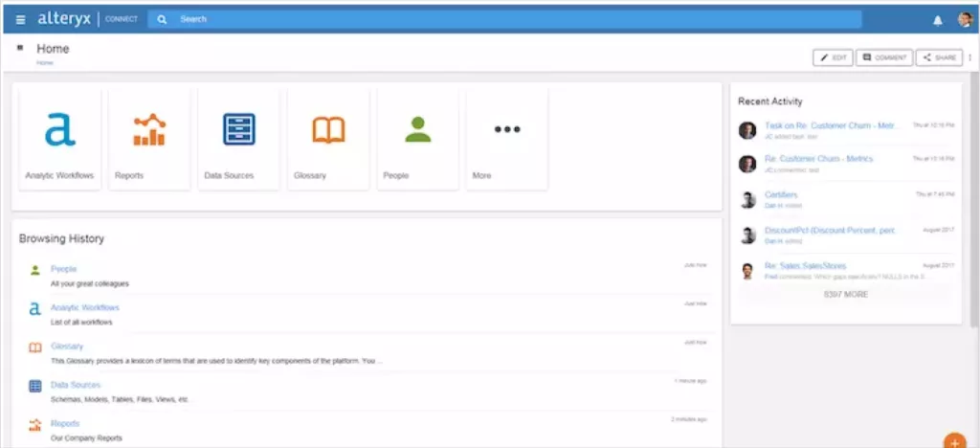The height and width of the screenshot is (448, 980).
Task: Open the user profile avatar menu
Action: 965,19
